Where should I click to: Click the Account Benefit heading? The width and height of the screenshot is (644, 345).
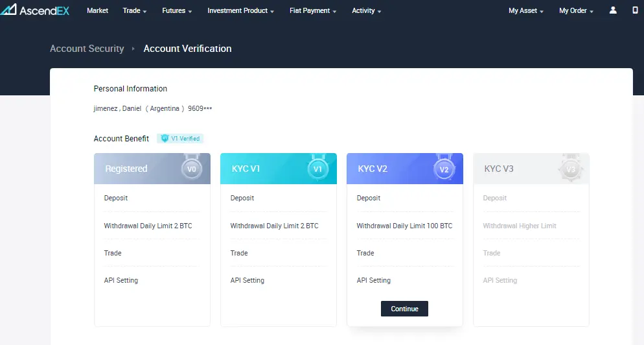point(121,139)
